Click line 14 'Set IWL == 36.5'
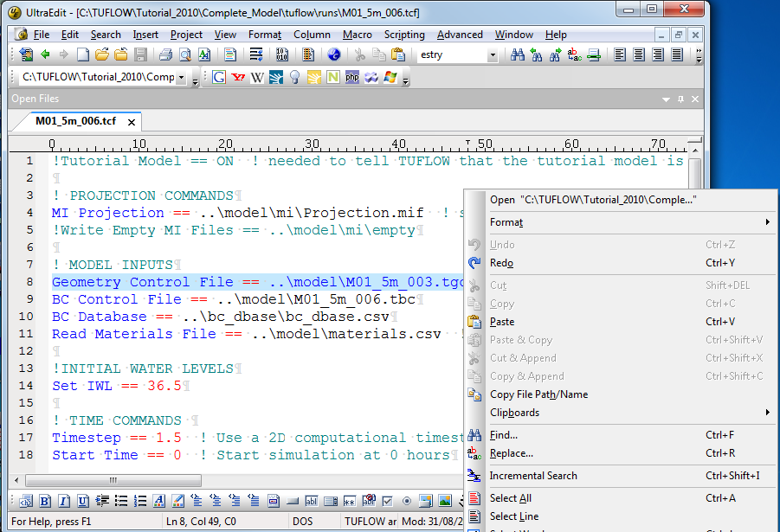Viewport: 780px width, 532px height. click(x=117, y=385)
